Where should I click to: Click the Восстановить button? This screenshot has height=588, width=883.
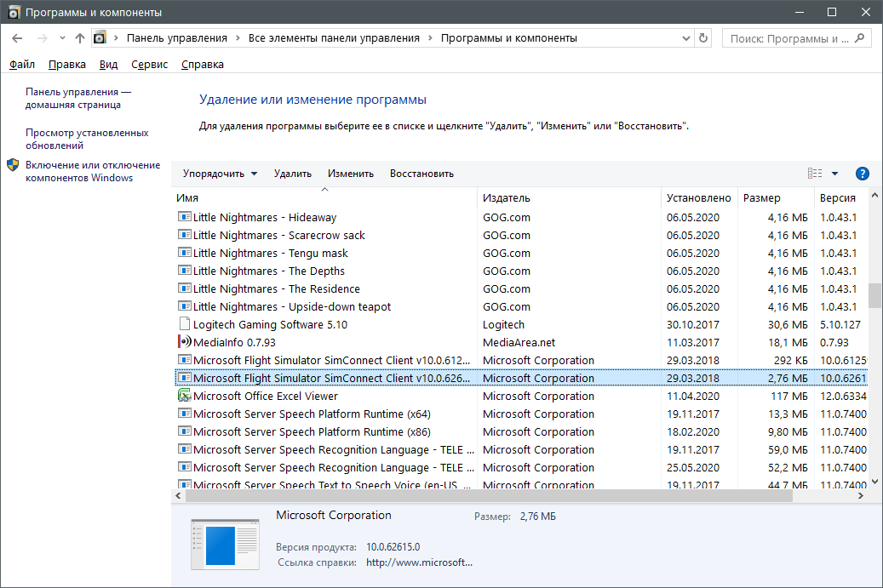pos(421,174)
